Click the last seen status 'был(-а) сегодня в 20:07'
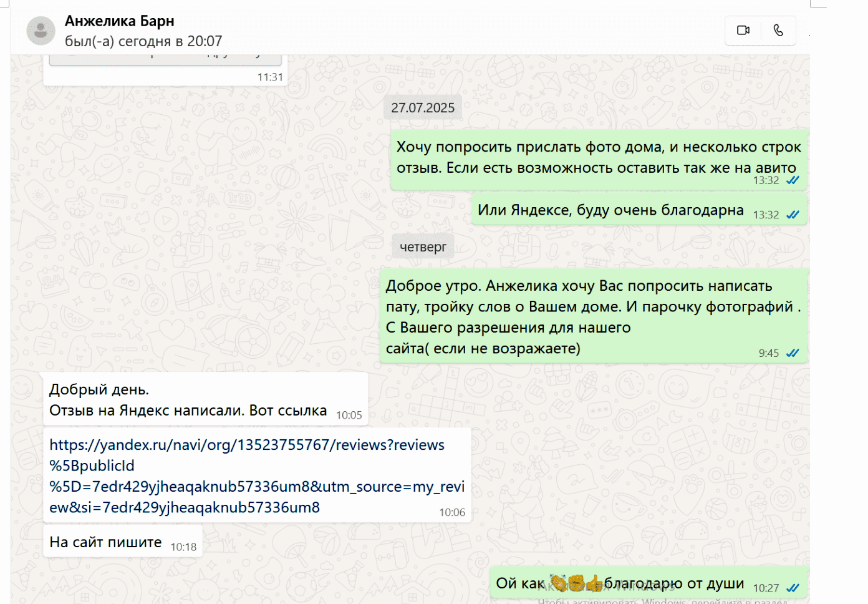This screenshot has height=604, width=868. pos(143,41)
